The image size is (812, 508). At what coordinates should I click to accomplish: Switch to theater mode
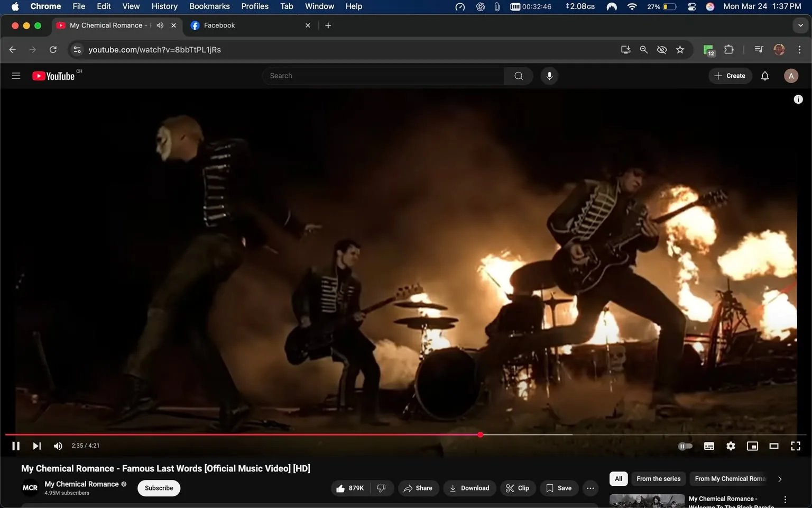[x=774, y=446]
